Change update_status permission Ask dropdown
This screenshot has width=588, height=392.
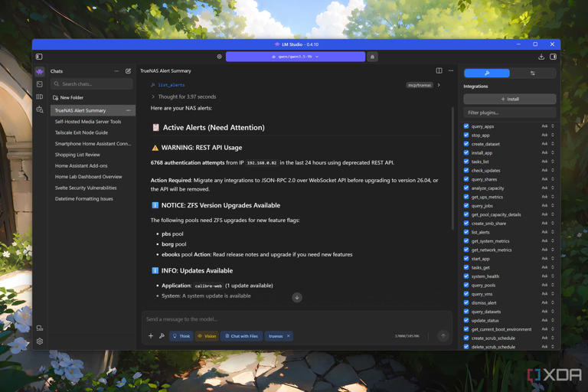point(547,320)
